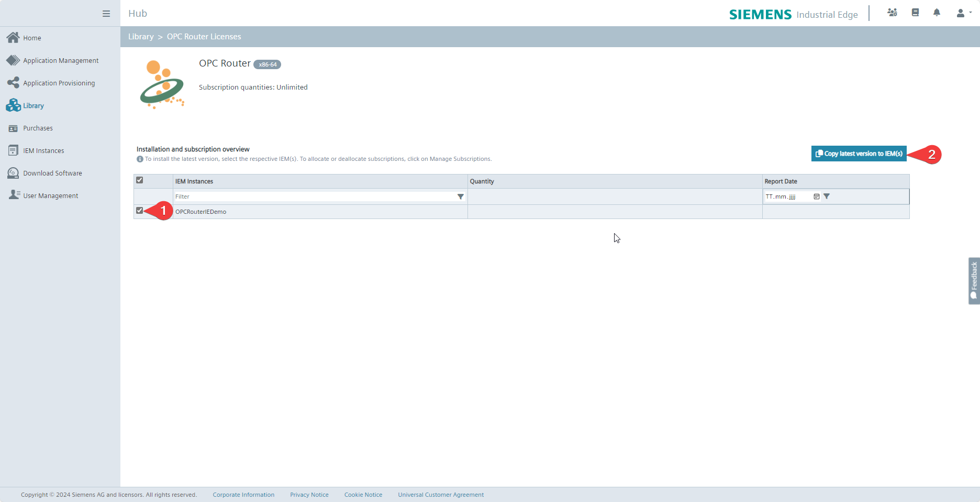Click the IEM Instances Filter text field

tap(314, 197)
